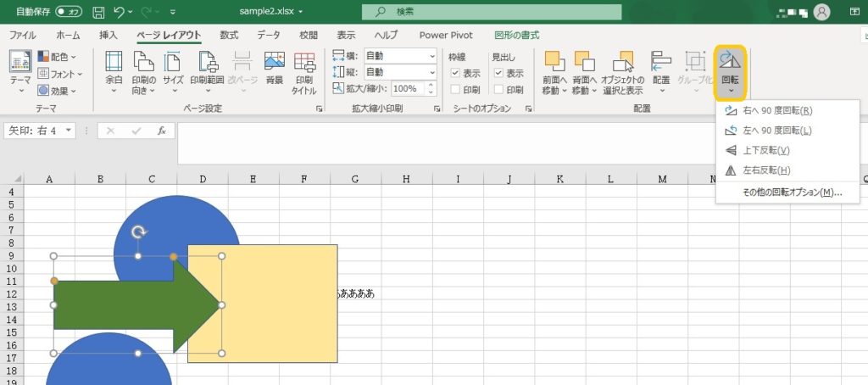Select 右へ 90 度回転 menu item
This screenshot has width=868, height=385.
coord(776,111)
